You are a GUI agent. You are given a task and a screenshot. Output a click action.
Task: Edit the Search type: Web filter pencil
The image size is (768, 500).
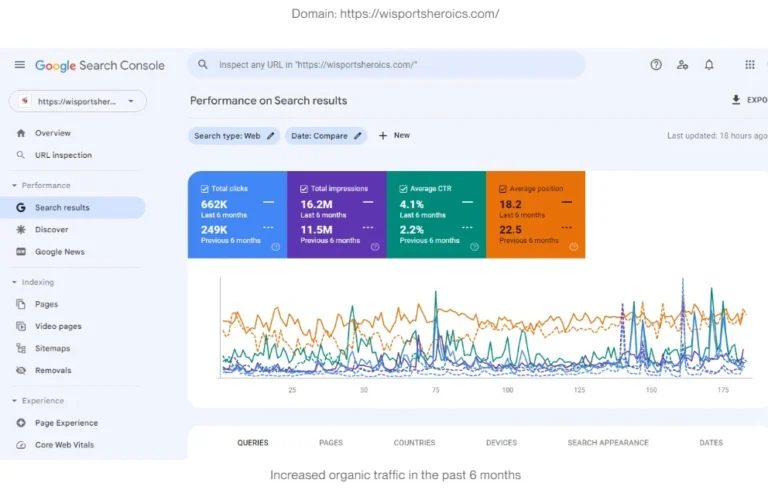(270, 136)
